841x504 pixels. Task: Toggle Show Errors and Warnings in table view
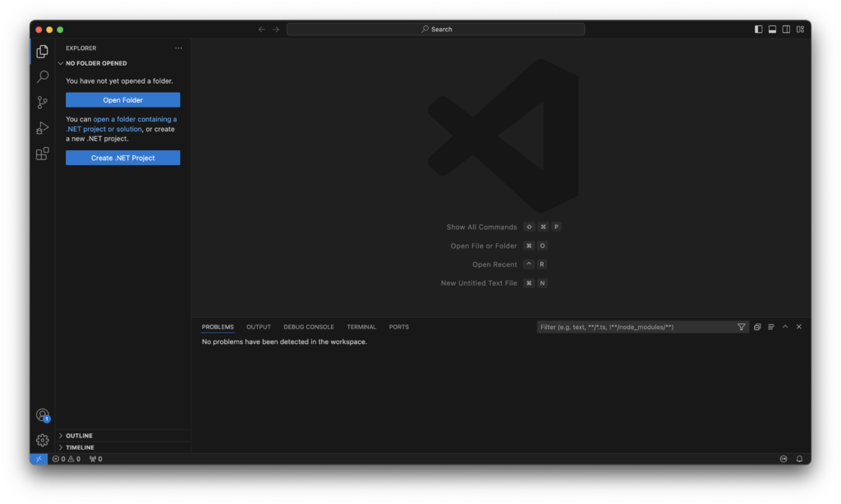pyautogui.click(x=770, y=326)
